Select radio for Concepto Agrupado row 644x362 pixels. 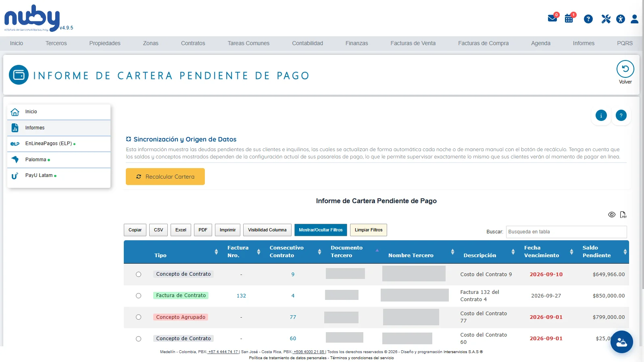pyautogui.click(x=138, y=317)
